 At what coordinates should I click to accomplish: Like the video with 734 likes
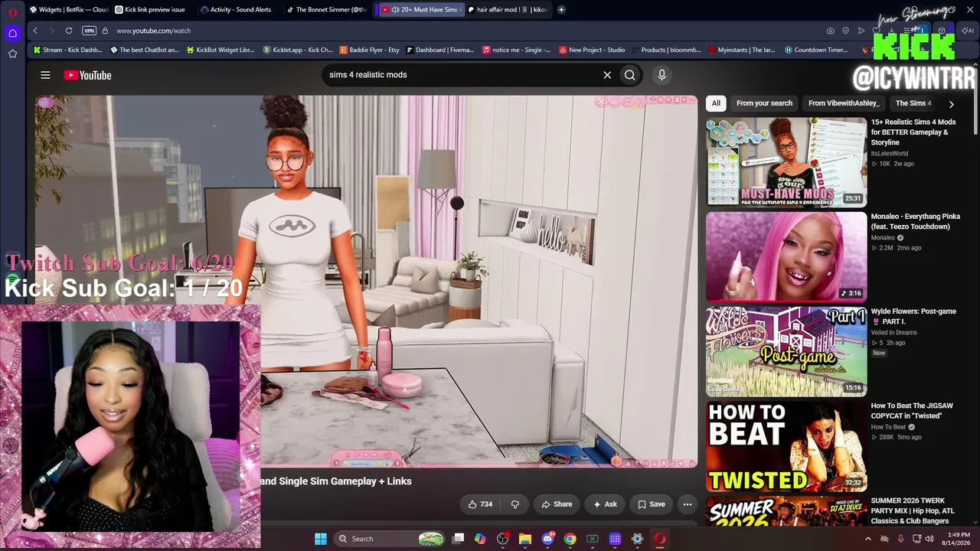tap(480, 504)
